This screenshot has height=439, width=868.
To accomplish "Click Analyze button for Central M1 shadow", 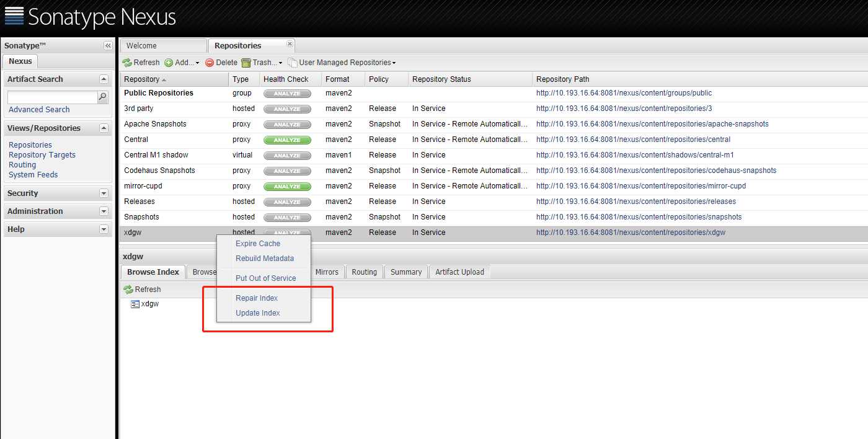I will [x=287, y=156].
